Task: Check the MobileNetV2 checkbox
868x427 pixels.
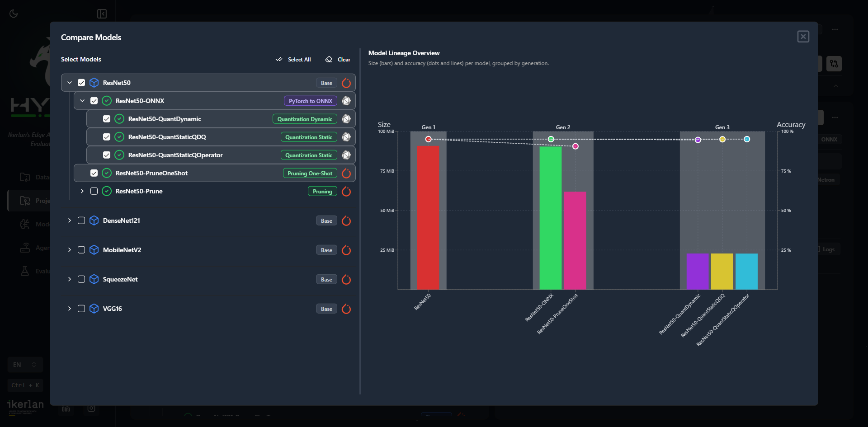Action: coord(81,250)
